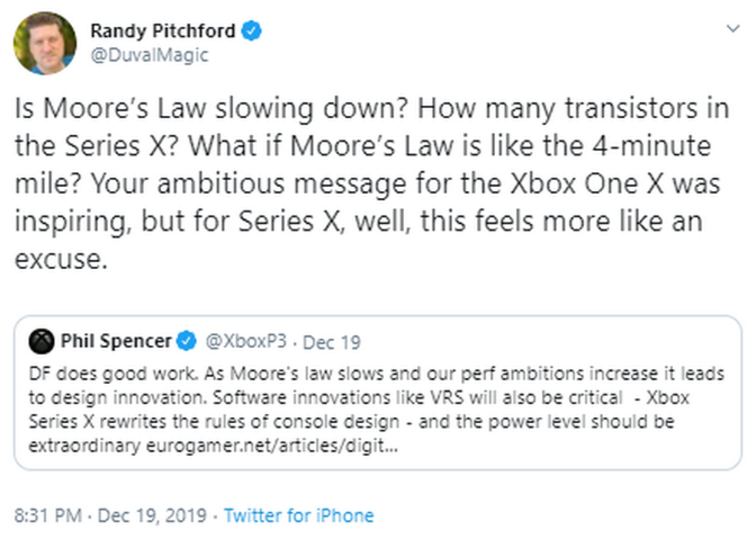Click Randy Pitchford's profile avatar
The width and height of the screenshot is (756, 539).
point(45,43)
